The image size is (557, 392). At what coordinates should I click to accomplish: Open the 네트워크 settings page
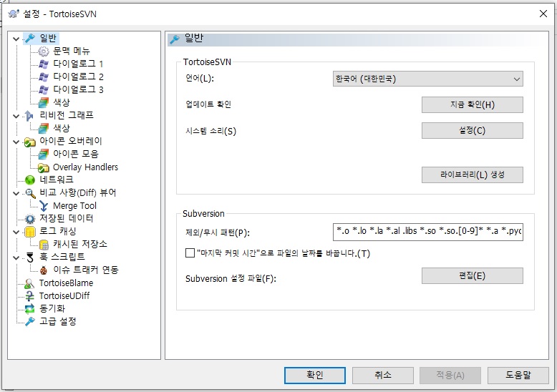point(57,180)
